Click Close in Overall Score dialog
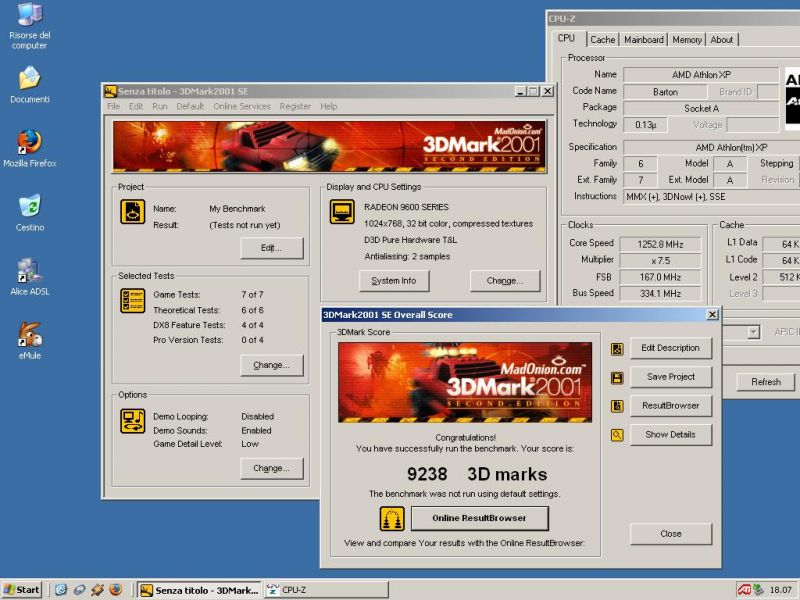The image size is (800, 600). (x=670, y=534)
